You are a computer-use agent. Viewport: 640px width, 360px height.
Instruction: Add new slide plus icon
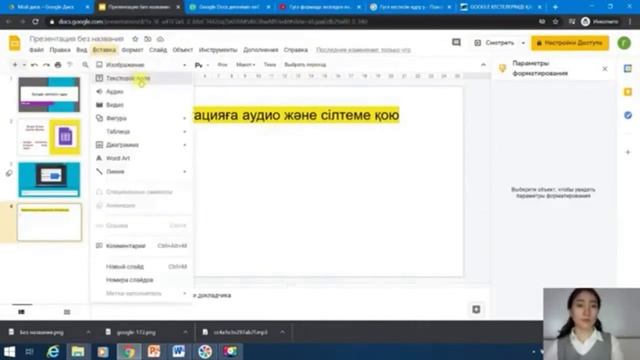point(15,64)
